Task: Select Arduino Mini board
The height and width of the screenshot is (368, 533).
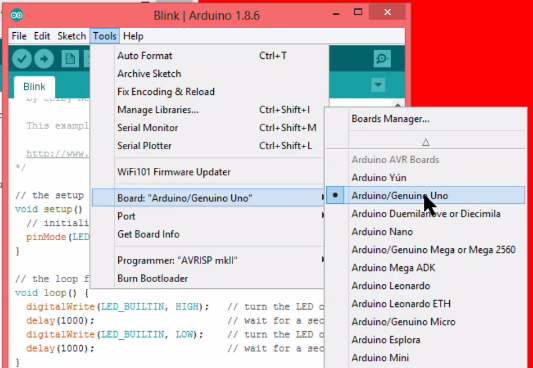Action: 426,358
